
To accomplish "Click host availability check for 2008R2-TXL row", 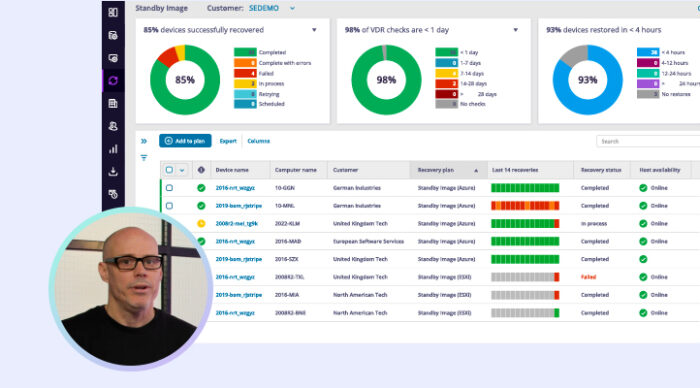I will [x=643, y=277].
